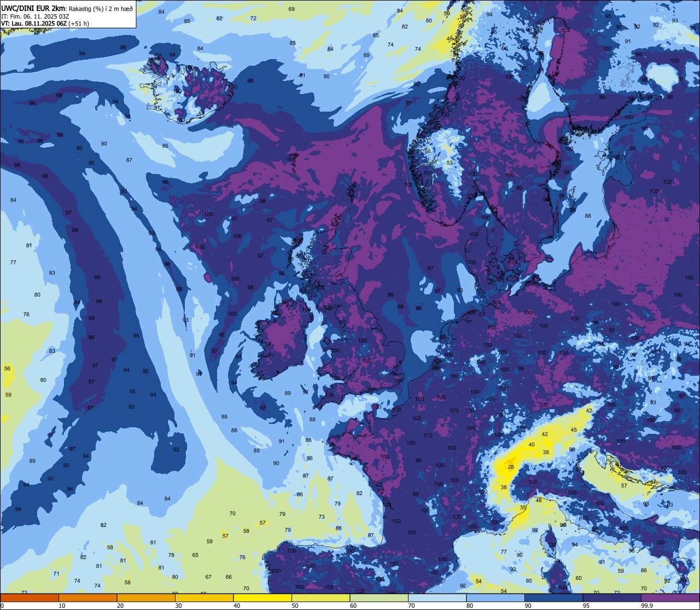The width and height of the screenshot is (700, 610).
Task: Pick the 50–60 pale yellow legend segment
Action: [320, 597]
